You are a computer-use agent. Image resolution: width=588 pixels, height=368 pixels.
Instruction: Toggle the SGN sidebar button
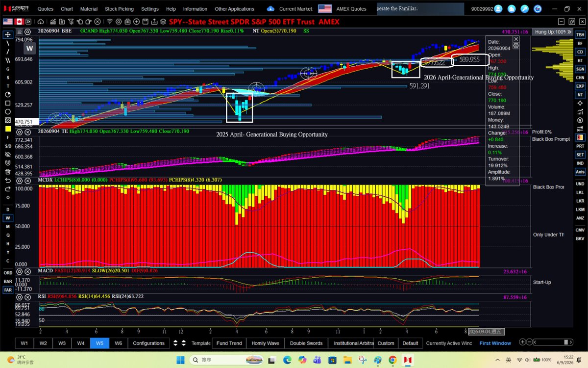pyautogui.click(x=580, y=69)
